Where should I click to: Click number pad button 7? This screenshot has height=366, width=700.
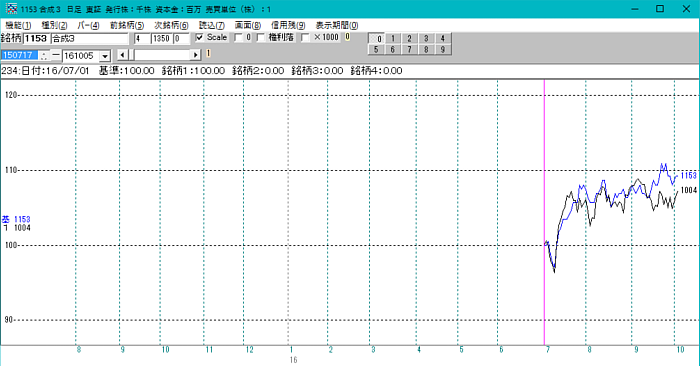[409, 50]
